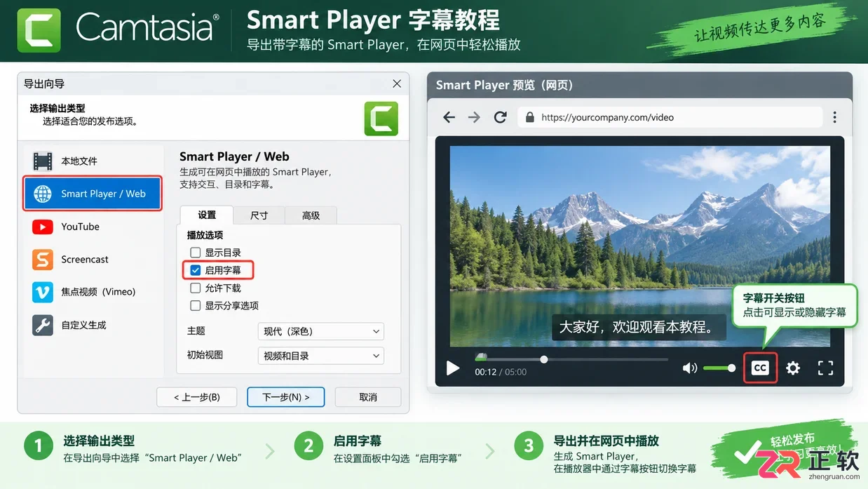Select the YouTube output option
The width and height of the screenshot is (868, 489).
(93, 227)
